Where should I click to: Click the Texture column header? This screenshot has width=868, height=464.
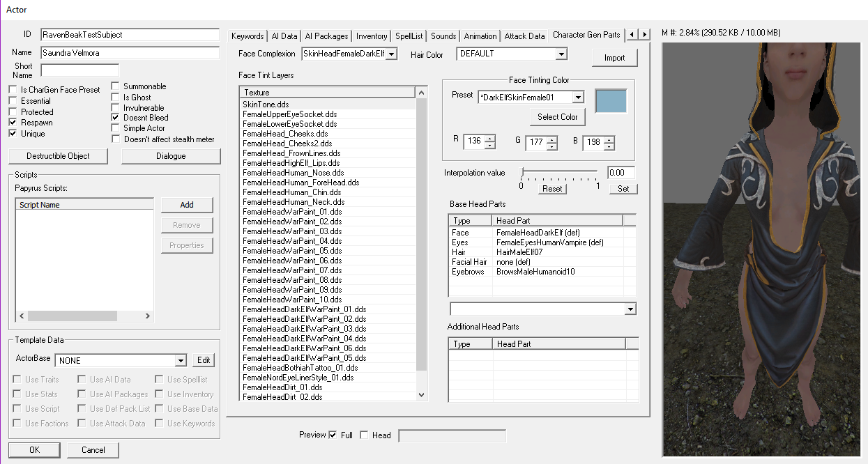tap(327, 92)
